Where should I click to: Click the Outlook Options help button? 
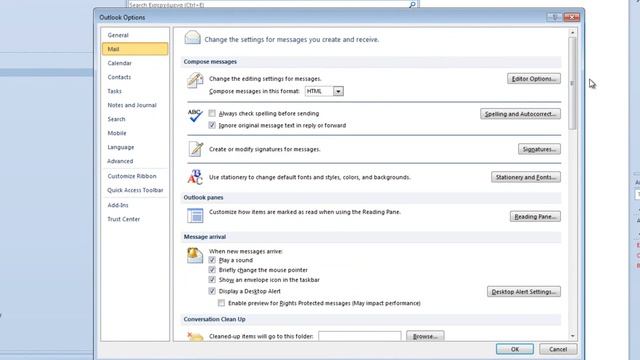point(554,17)
